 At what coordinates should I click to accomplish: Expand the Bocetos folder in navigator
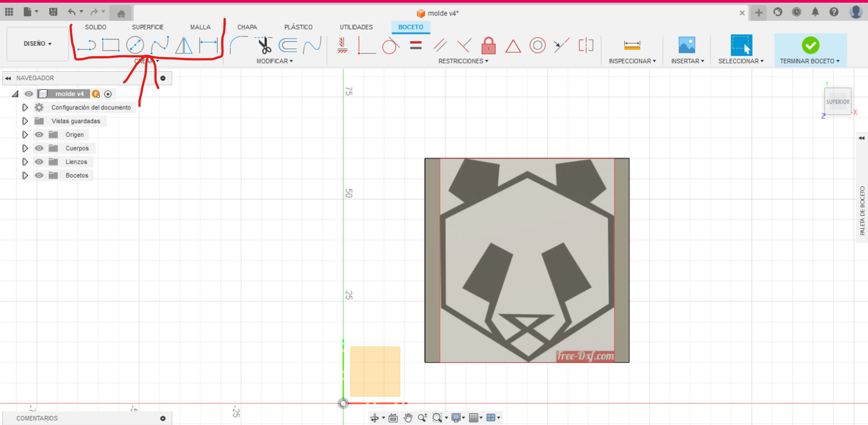tap(25, 175)
